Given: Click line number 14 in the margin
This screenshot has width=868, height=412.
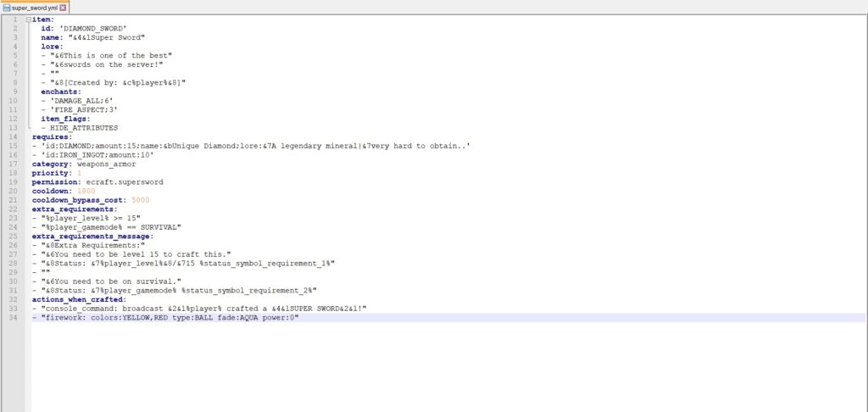Looking at the screenshot, I should click(14, 136).
